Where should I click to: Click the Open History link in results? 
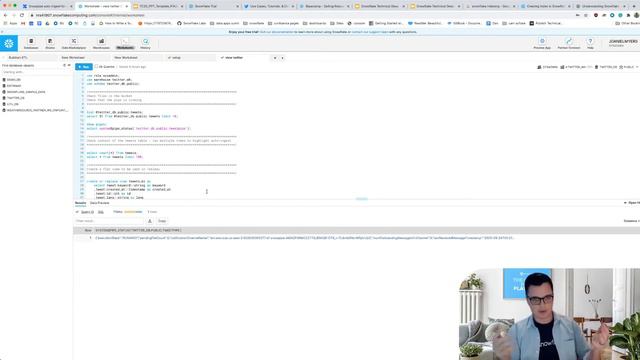632,203
